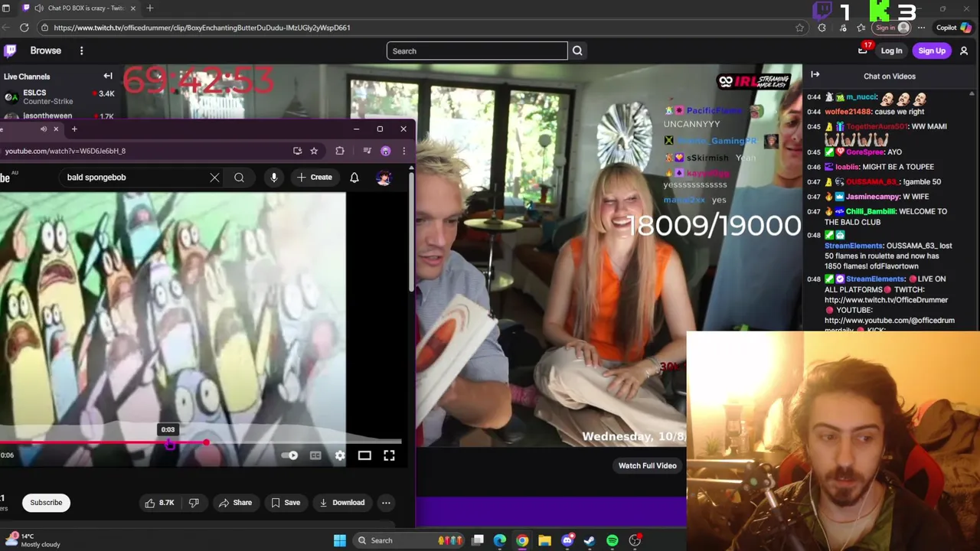Subscribe to the YouTube channel
Image resolution: width=980 pixels, height=551 pixels.
46,503
